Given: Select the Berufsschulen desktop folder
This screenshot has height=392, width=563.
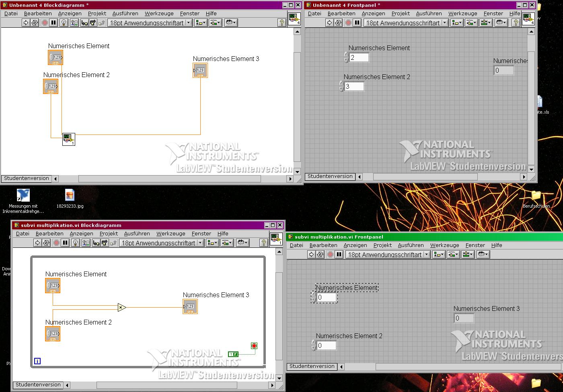Looking at the screenshot, I should [536, 200].
